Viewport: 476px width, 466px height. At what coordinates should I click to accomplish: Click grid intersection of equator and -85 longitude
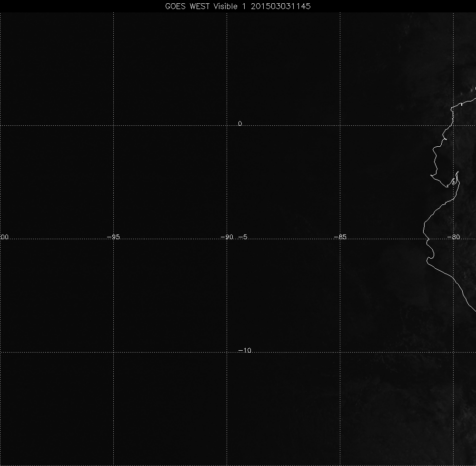340,125
